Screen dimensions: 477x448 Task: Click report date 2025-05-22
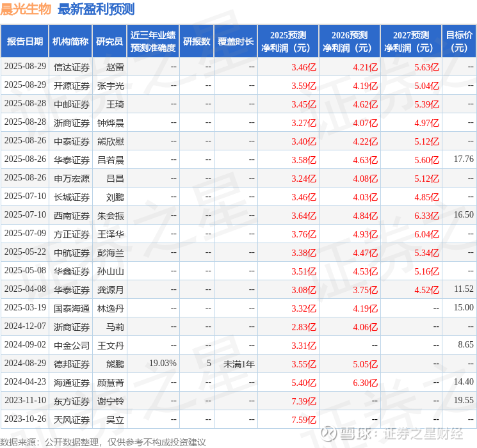(25, 252)
